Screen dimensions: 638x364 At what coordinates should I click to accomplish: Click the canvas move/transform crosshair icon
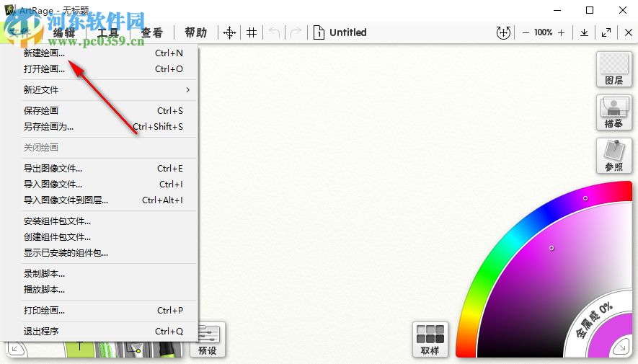[x=229, y=32]
